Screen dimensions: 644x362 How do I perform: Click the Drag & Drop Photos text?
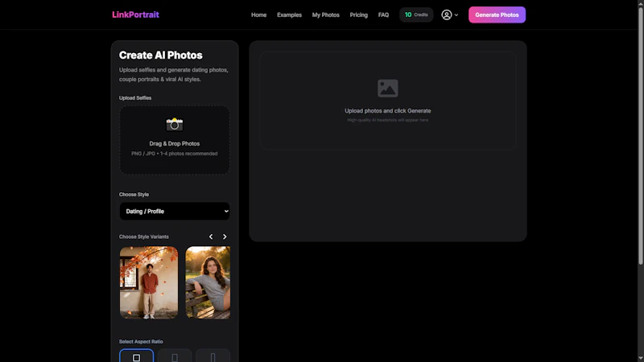(x=175, y=144)
